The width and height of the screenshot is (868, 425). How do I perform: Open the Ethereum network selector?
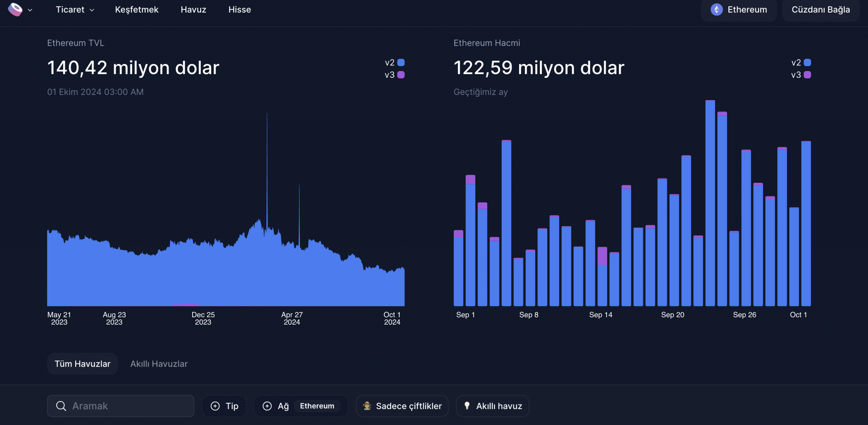pyautogui.click(x=739, y=10)
